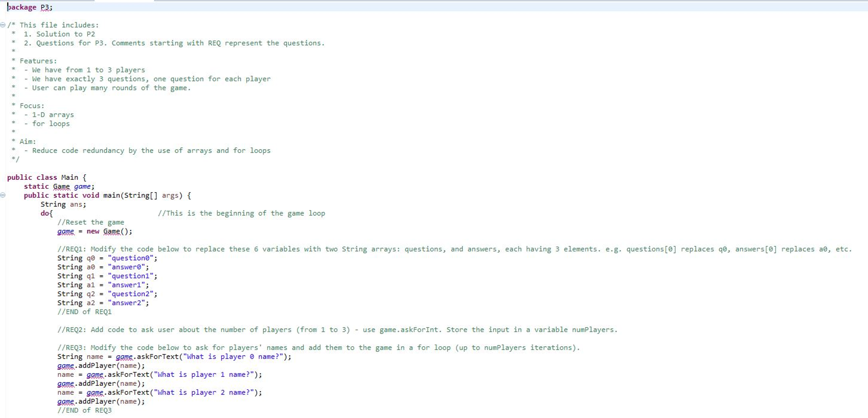Image resolution: width=868 pixels, height=418 pixels.
Task: Click the 'static Game game;' field line
Action: tap(59, 187)
